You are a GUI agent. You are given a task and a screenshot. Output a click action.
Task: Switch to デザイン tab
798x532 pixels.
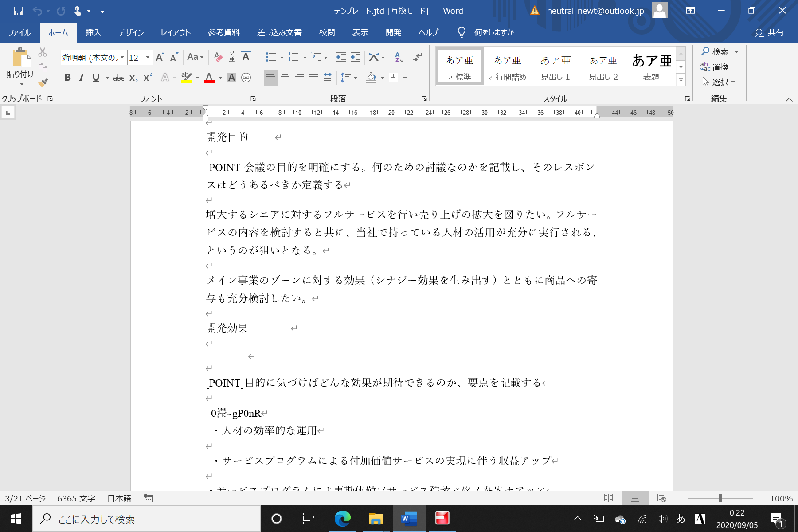[131, 32]
